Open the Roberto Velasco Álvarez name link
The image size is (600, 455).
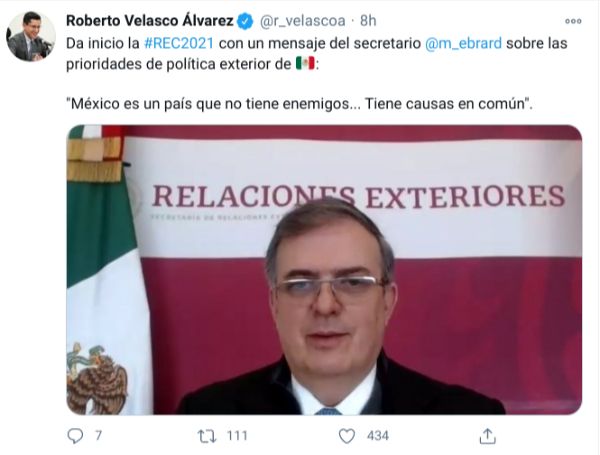click(x=150, y=21)
